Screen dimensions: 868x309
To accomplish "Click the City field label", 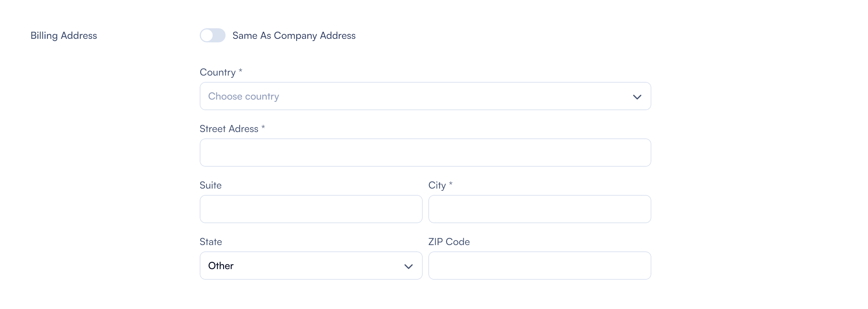I will point(437,185).
